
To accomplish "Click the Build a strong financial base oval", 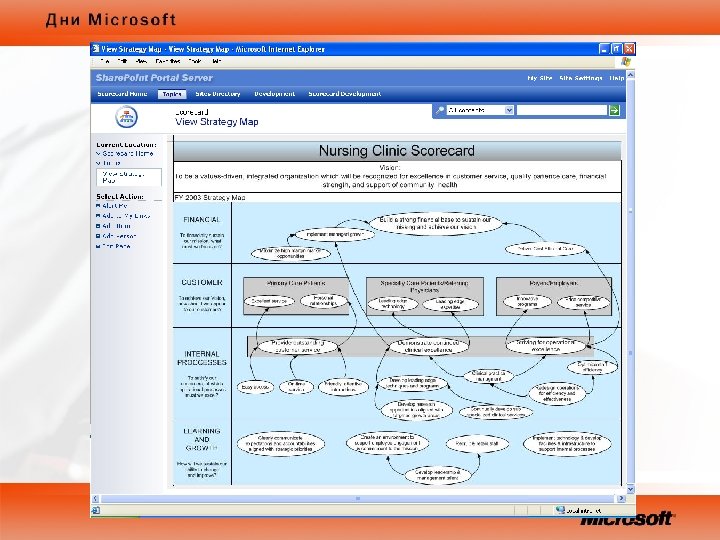I will 435,224.
